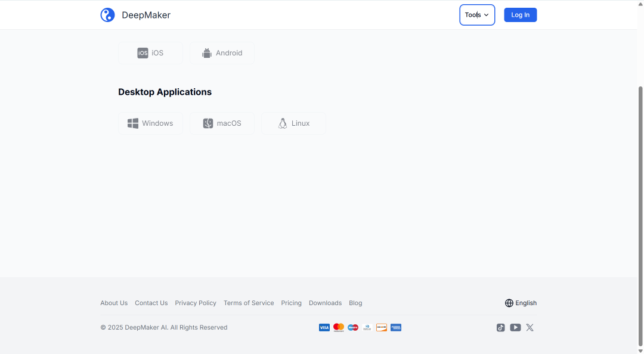
Task: Open the About Us footer link
Action: pos(114,303)
